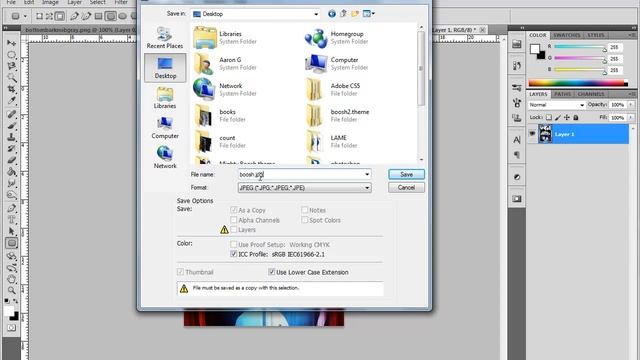640x360 pixels.
Task: Go to Recent Places in sidebar
Action: [165, 38]
